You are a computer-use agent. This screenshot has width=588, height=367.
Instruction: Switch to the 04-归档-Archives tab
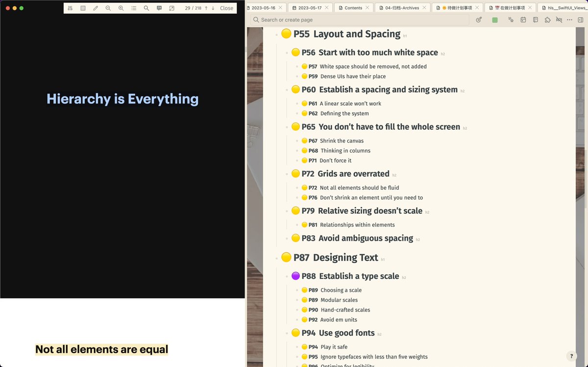coord(402,8)
